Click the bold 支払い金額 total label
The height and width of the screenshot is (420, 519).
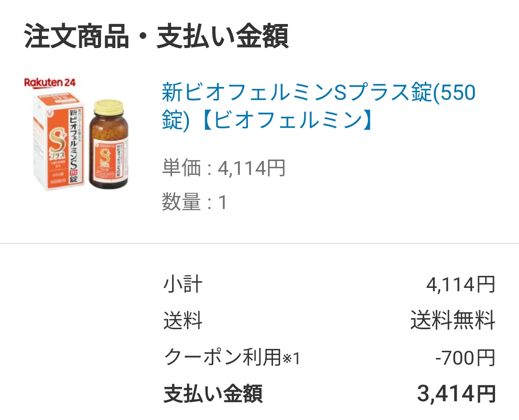[x=213, y=394]
